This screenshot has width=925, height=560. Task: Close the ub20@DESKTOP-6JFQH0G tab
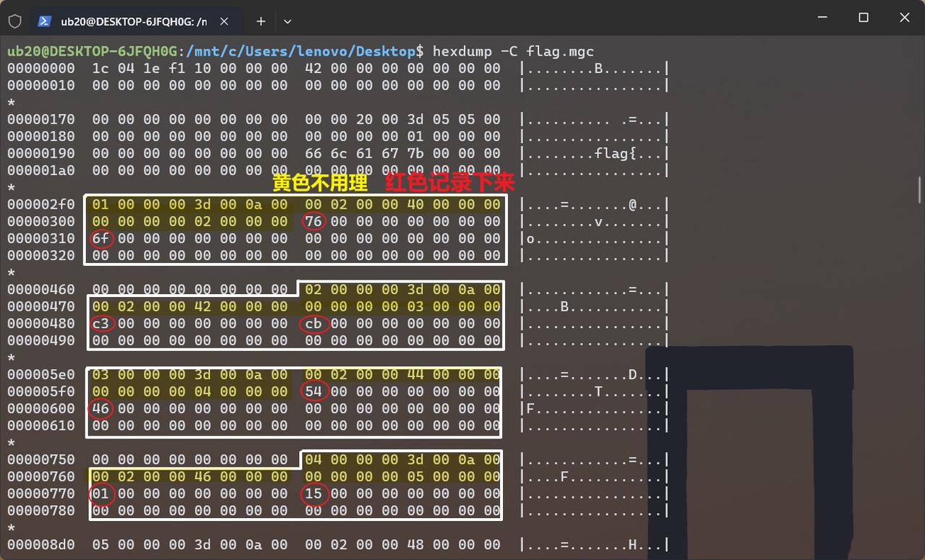coord(224,22)
